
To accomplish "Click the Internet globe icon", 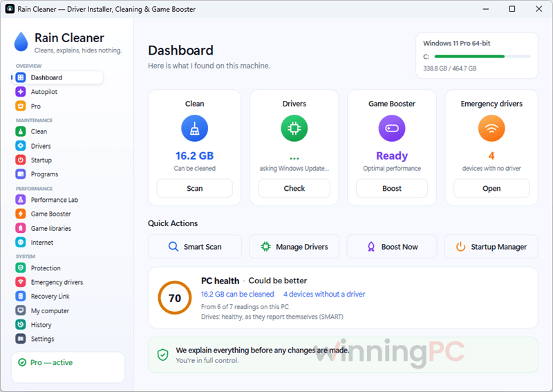I will coord(21,243).
